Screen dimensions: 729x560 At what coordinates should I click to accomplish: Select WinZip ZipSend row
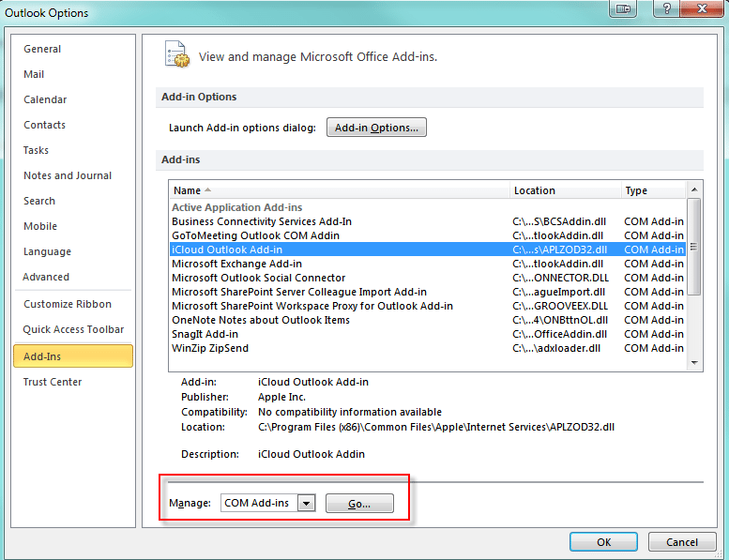click(428, 348)
